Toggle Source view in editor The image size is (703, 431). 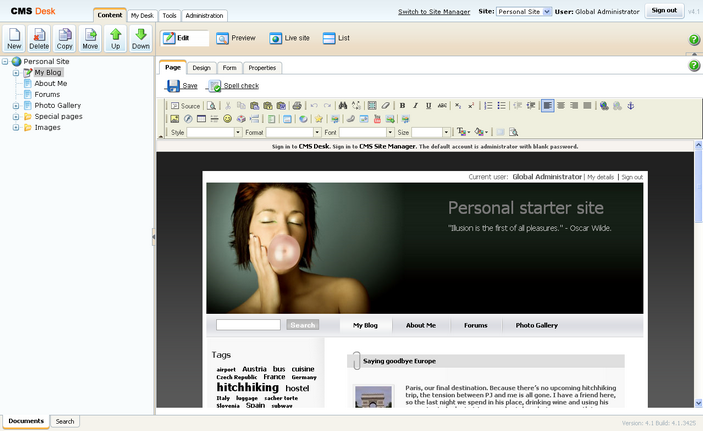pyautogui.click(x=185, y=105)
